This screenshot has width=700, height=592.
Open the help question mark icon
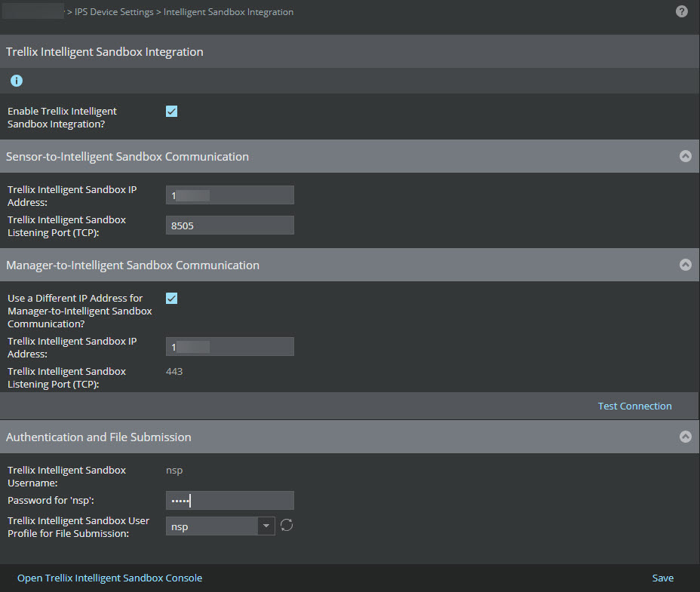tap(681, 11)
